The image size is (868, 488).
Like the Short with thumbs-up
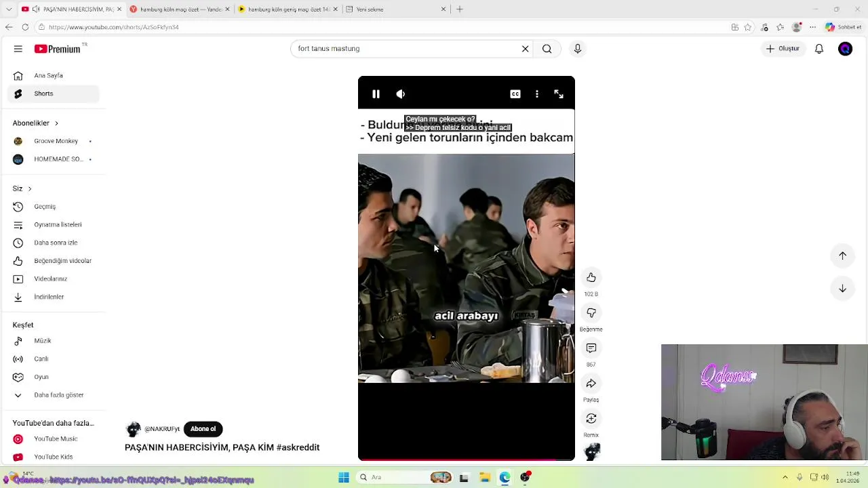click(591, 277)
